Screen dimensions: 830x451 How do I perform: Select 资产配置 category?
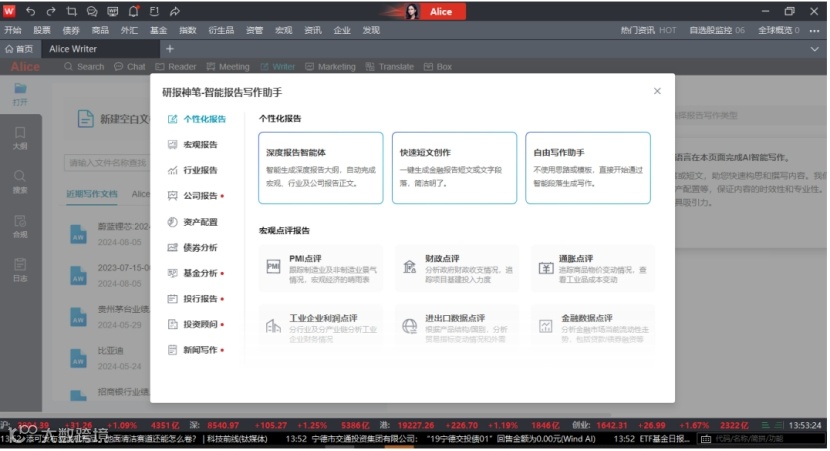tap(193, 222)
